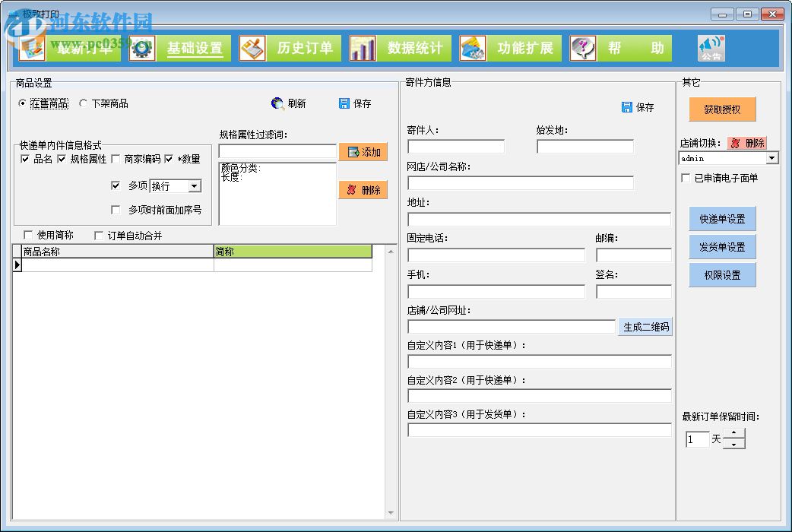Click the 固定电话 input field
The height and width of the screenshot is (532, 792).
click(x=496, y=255)
